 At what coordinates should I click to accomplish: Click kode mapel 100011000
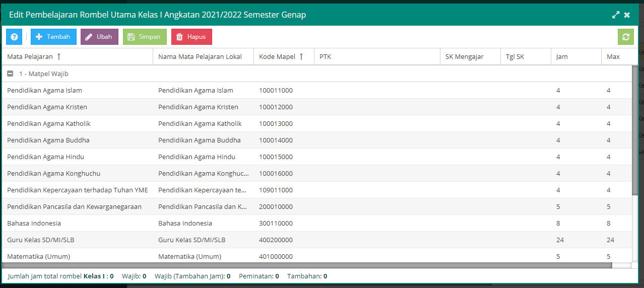tap(276, 90)
